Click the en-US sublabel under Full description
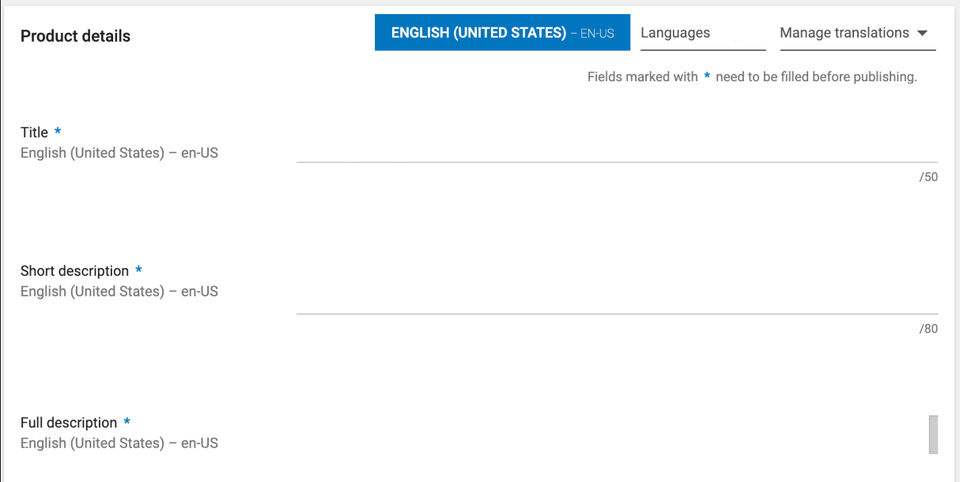 (119, 443)
